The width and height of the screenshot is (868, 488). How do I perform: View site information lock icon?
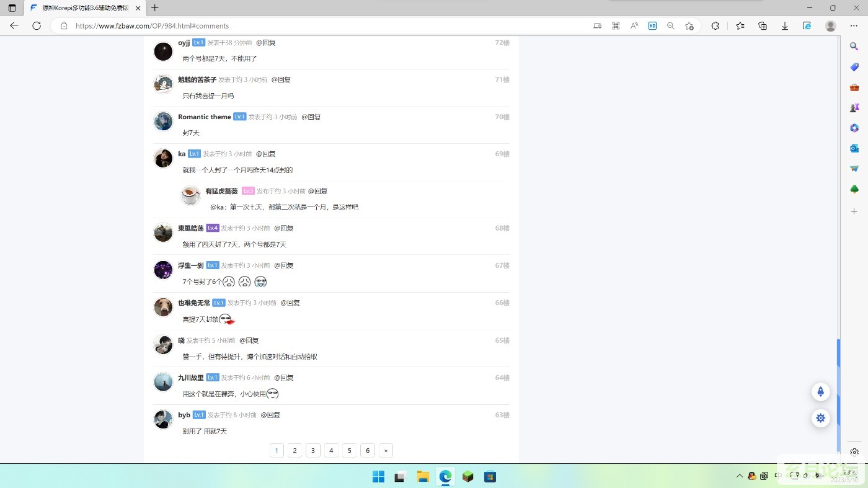(63, 26)
